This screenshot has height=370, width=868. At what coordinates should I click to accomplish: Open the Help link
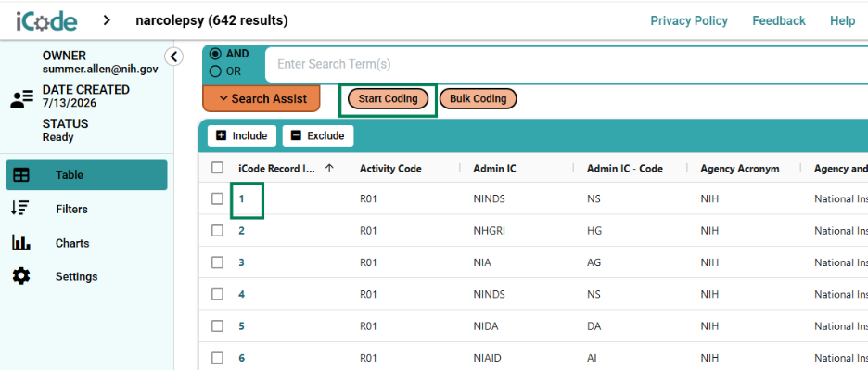click(x=843, y=21)
